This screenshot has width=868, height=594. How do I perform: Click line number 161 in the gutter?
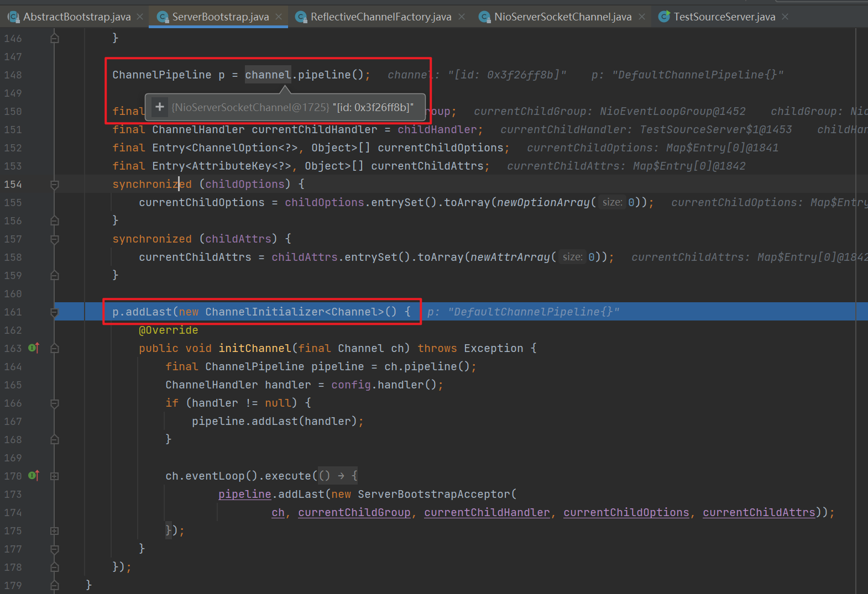pos(13,312)
